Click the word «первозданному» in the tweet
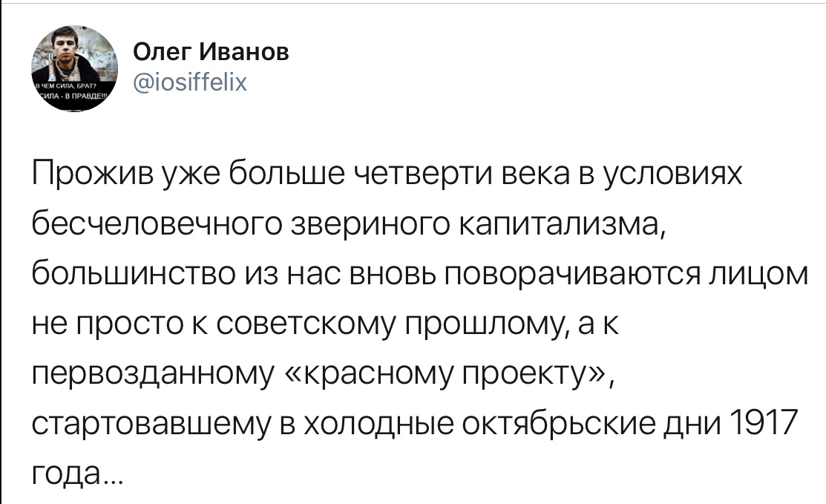Viewport: 826px width, 504px height. [154, 374]
